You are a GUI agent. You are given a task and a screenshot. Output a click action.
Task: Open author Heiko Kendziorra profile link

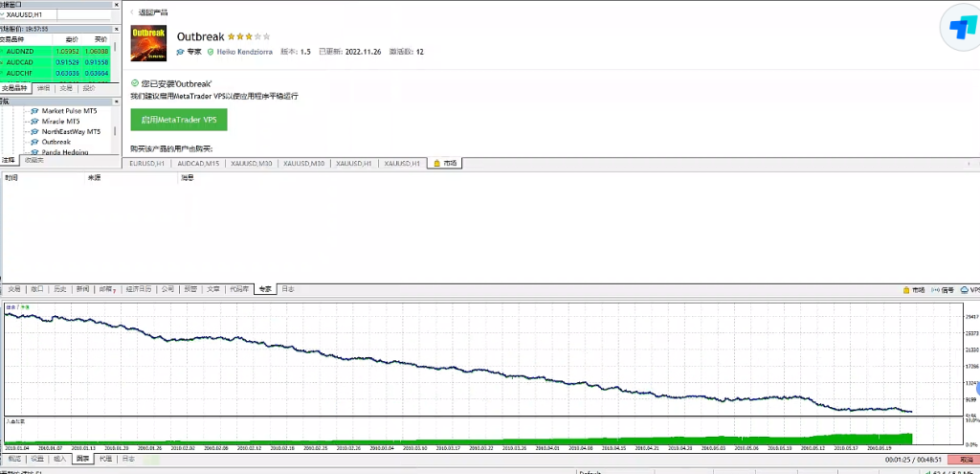click(x=244, y=52)
